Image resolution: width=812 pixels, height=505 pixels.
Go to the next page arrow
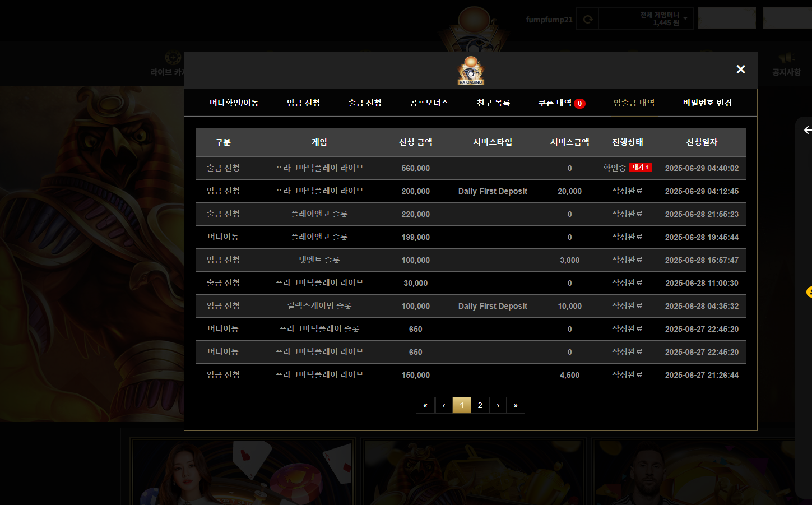click(x=498, y=405)
